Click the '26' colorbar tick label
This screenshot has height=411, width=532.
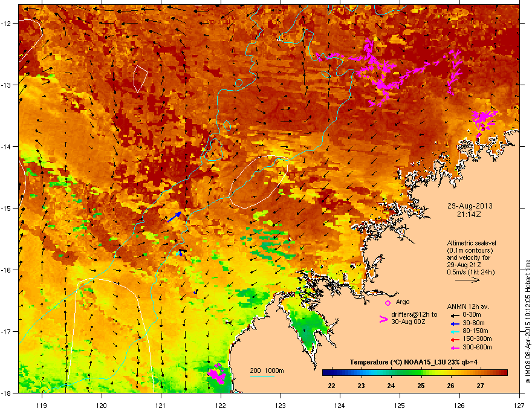450,386
